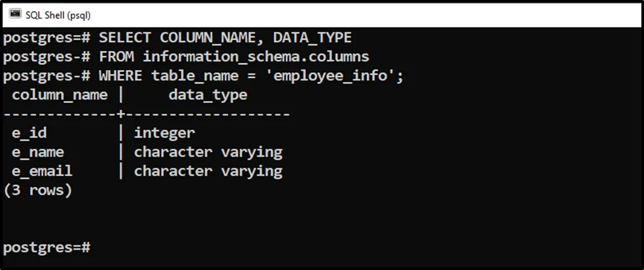The height and width of the screenshot is (270, 644).
Task: Click the "SQL Shell (psql)" window title
Action: tap(58, 13)
